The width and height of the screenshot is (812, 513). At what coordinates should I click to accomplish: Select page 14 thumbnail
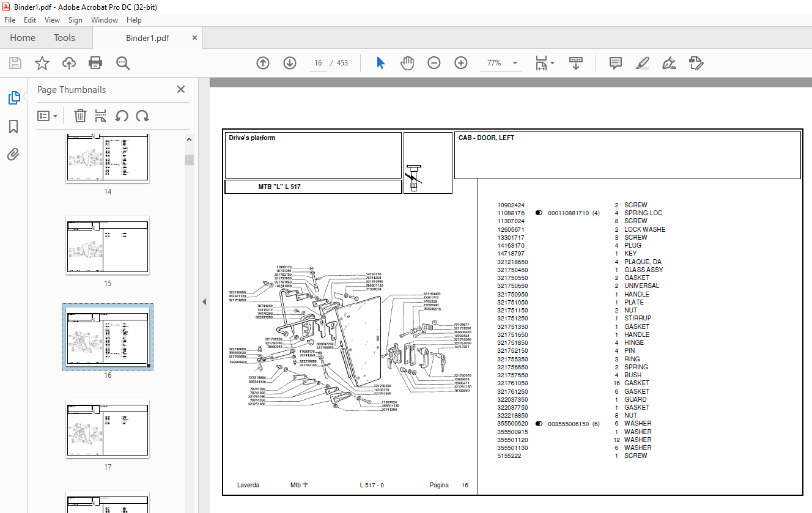tap(108, 158)
